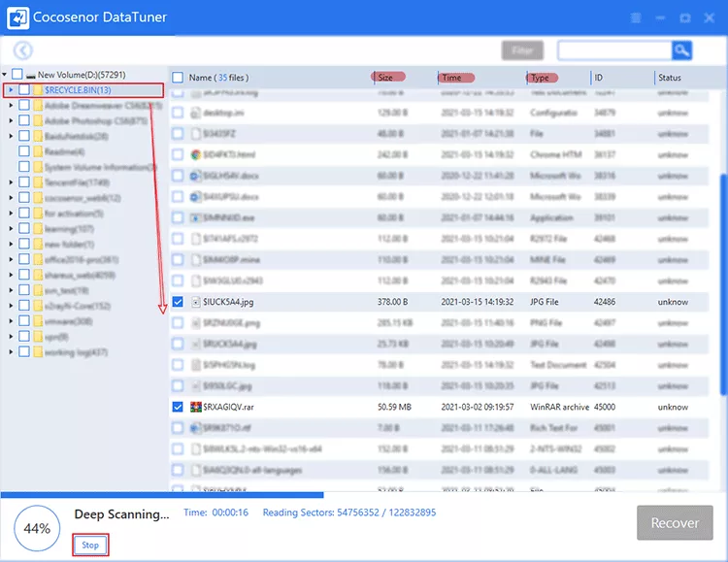Click the Adobe Photoshop CS6 folder icon
Image resolution: width=728 pixels, height=562 pixels.
point(38,120)
